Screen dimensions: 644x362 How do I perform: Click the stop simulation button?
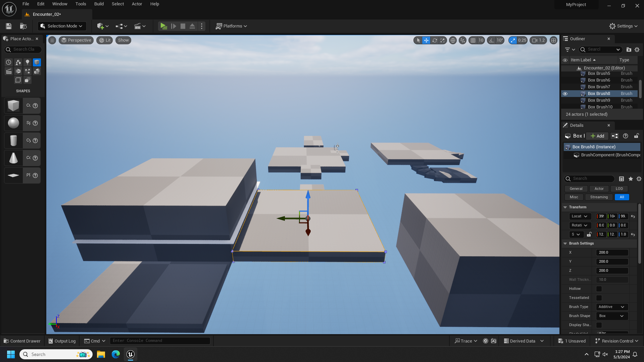tap(183, 26)
